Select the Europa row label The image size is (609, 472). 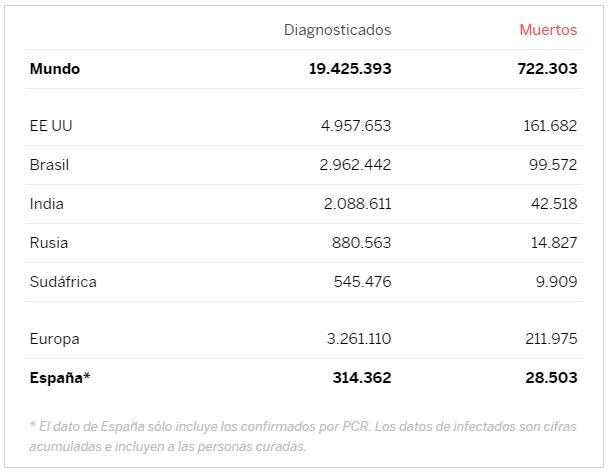click(x=54, y=339)
